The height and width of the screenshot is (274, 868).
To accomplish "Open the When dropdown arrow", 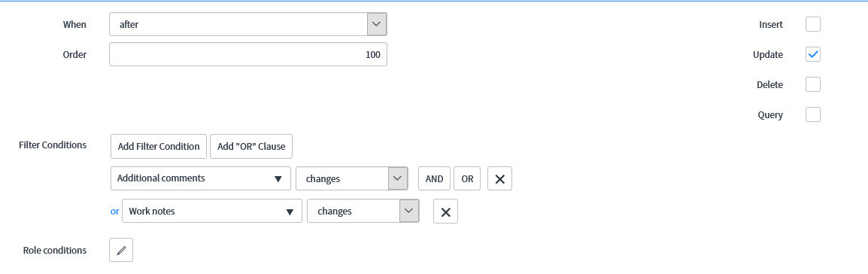I will click(376, 24).
